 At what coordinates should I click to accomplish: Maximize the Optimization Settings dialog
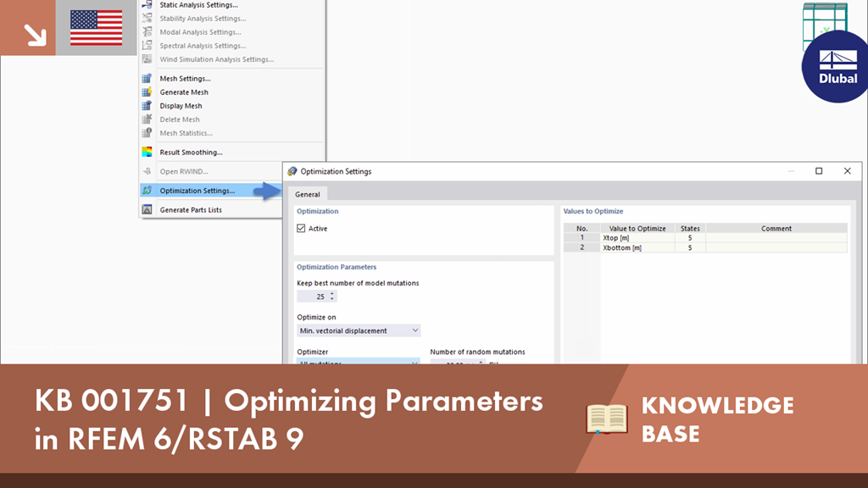point(819,171)
